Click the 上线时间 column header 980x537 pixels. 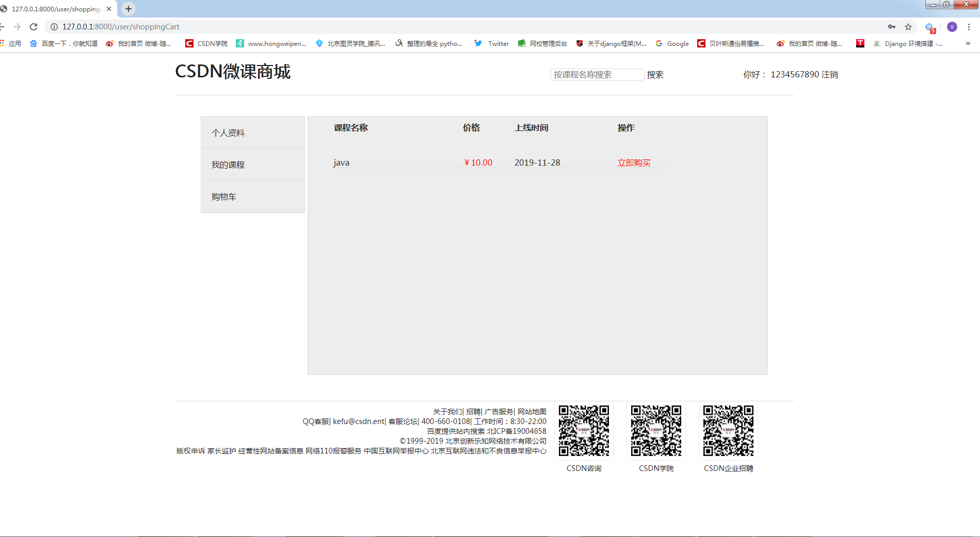pyautogui.click(x=532, y=128)
